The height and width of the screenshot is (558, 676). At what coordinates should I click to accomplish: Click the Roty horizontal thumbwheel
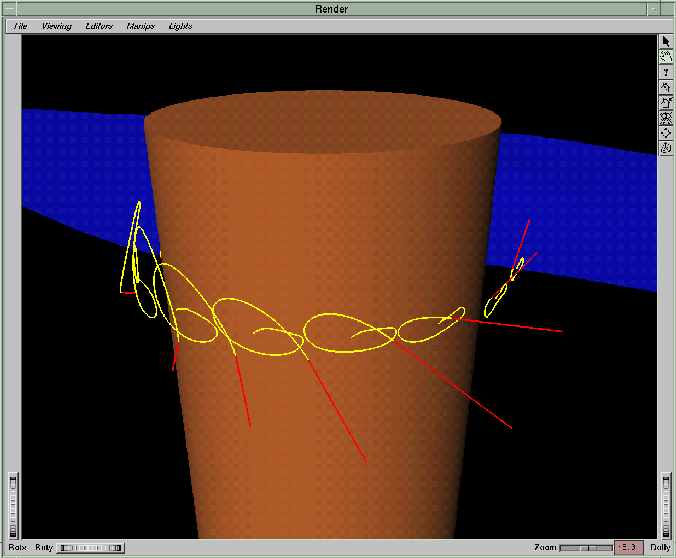tap(91, 548)
